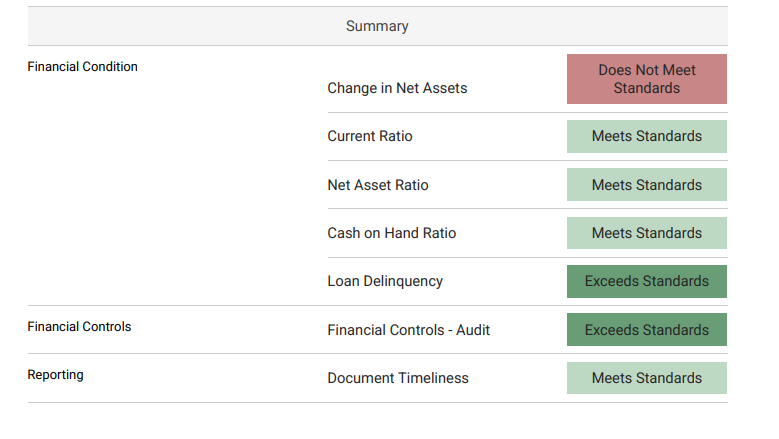Click Loan Delinquency's Exceeds Standards badge
This screenshot has width=779, height=439.
click(647, 281)
